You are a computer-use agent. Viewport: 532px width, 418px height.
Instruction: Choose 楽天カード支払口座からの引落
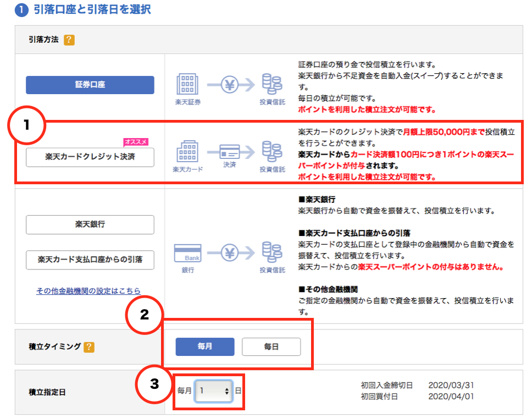90,259
